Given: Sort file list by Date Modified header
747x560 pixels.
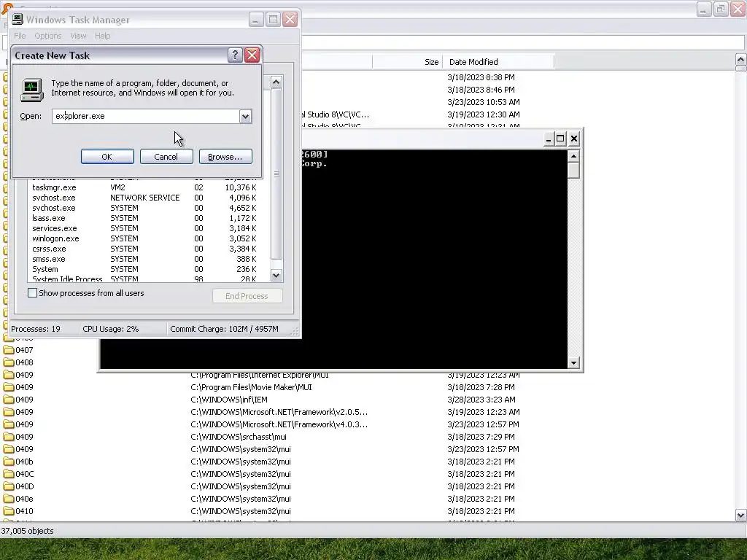Looking at the screenshot, I should [x=498, y=62].
